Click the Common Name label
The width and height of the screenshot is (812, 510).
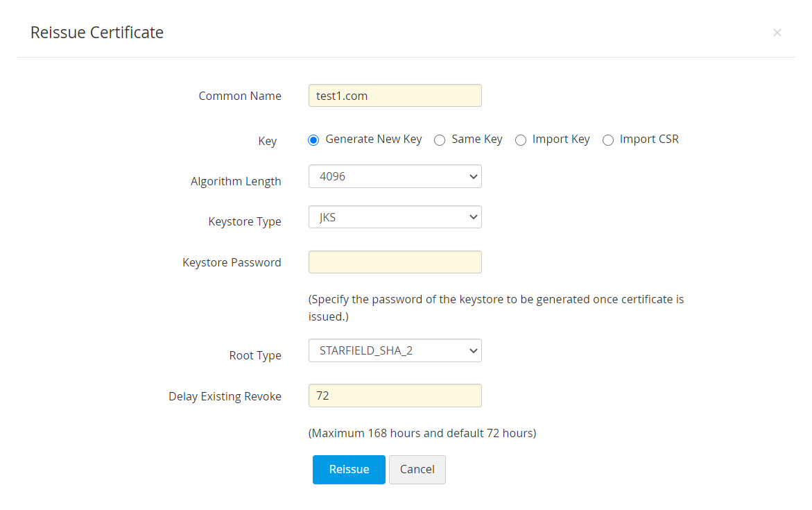240,96
